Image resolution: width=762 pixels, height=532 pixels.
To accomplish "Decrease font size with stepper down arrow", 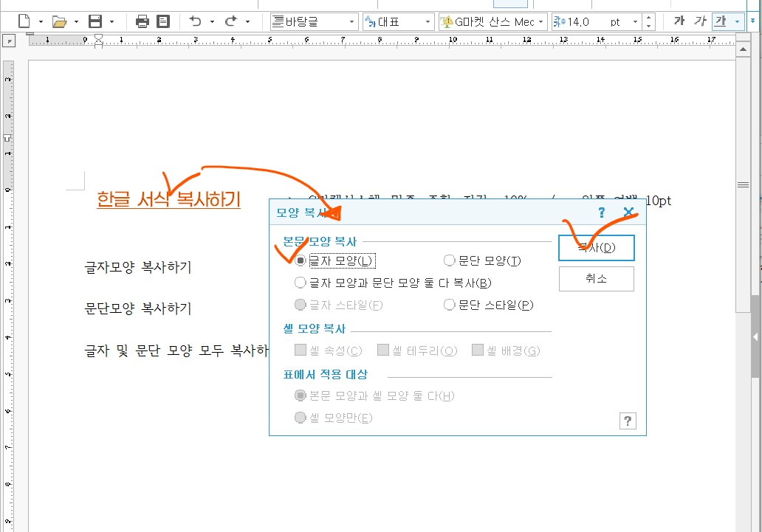I will (648, 26).
